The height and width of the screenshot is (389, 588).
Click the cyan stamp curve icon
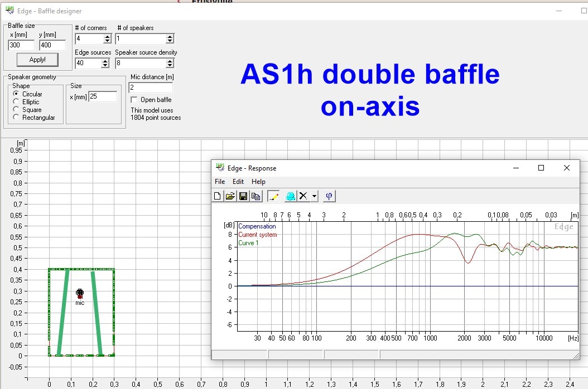(x=290, y=196)
